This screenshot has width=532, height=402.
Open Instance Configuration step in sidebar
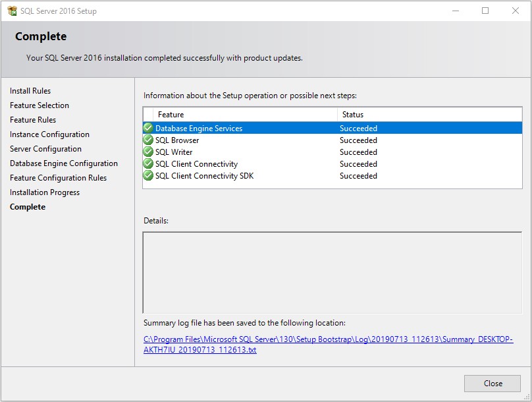tap(49, 134)
